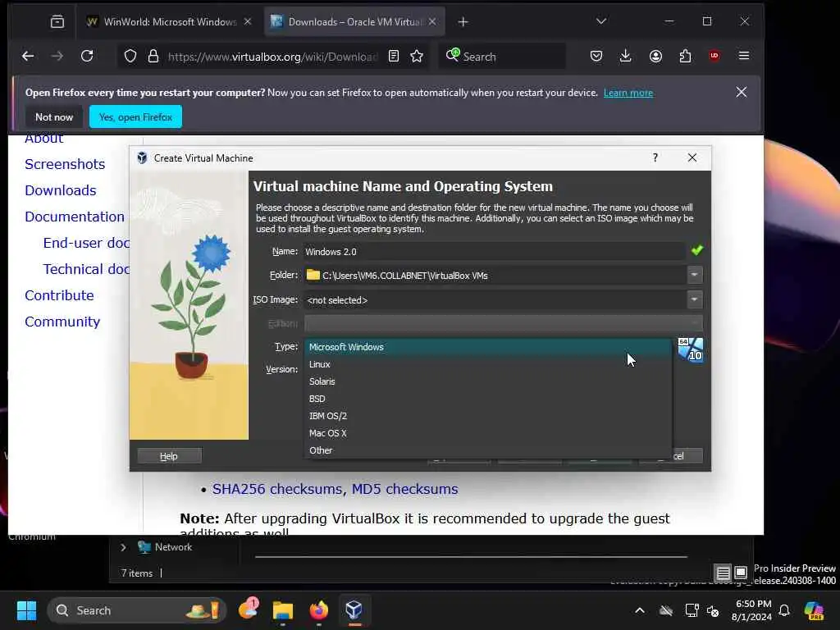Close the Create Virtual Machine dialog
The width and height of the screenshot is (840, 630).
pos(692,157)
